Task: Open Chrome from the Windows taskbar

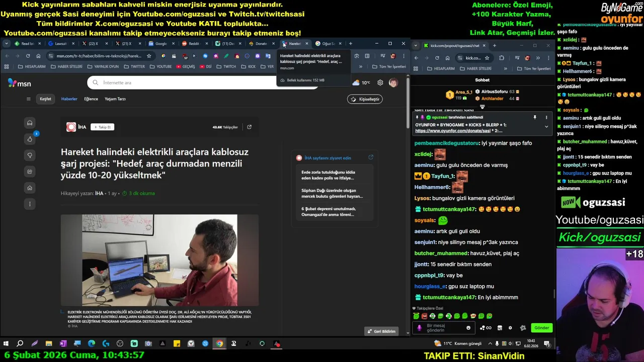Action: [219, 344]
